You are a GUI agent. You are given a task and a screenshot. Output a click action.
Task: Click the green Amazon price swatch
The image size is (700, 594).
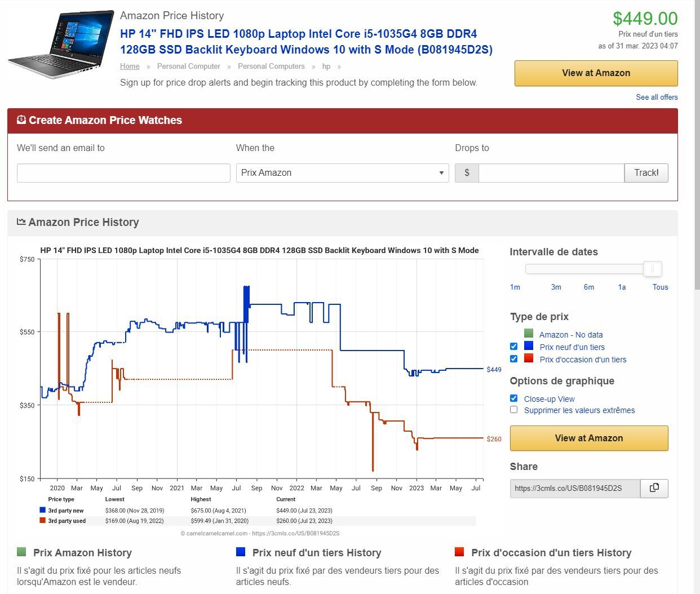[528, 334]
